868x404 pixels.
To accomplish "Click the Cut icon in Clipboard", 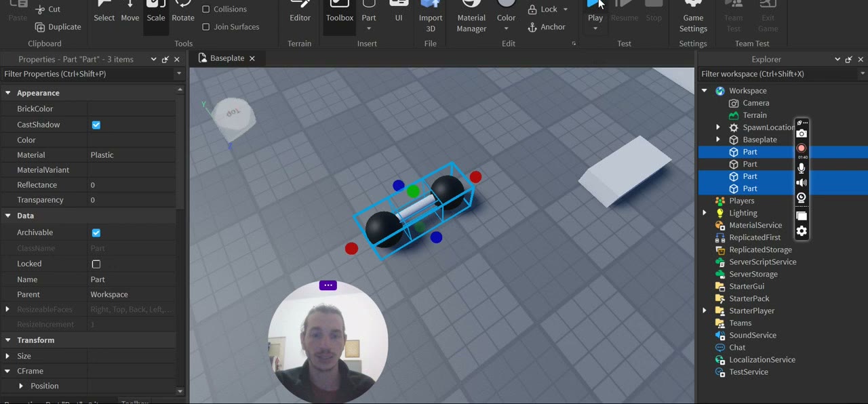I will tap(40, 9).
